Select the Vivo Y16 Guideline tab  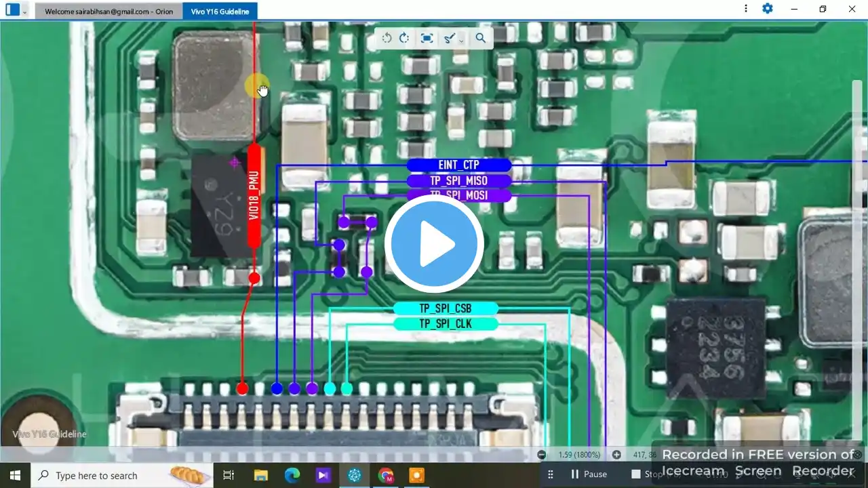pos(220,12)
